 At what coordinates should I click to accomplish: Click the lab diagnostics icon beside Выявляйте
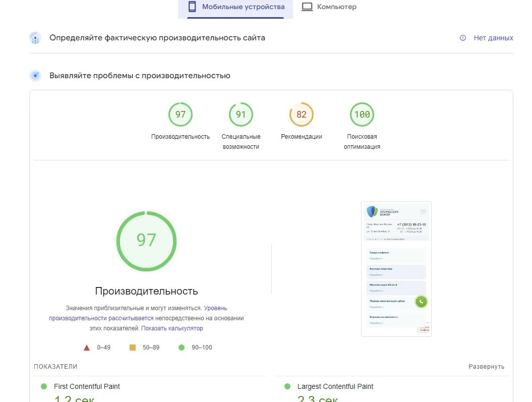[x=35, y=76]
